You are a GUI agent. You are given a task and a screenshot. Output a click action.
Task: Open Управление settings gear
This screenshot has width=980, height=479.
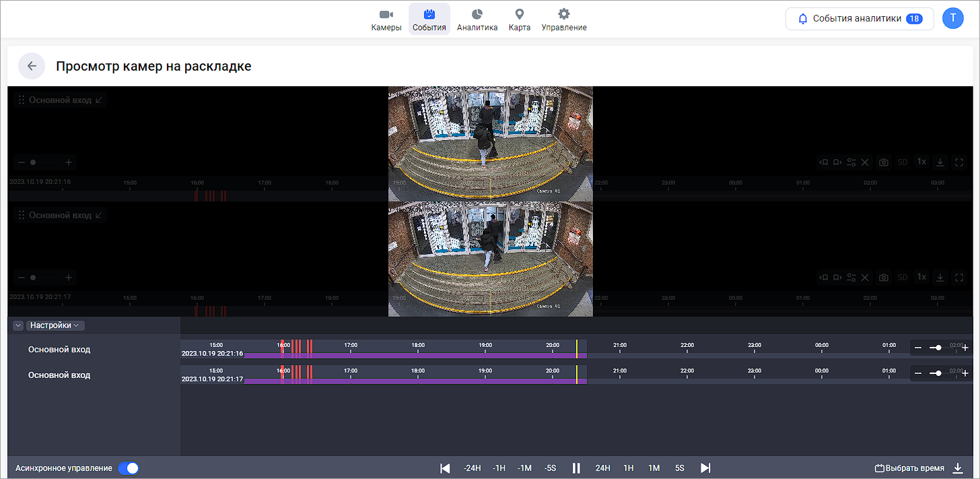coord(563,20)
